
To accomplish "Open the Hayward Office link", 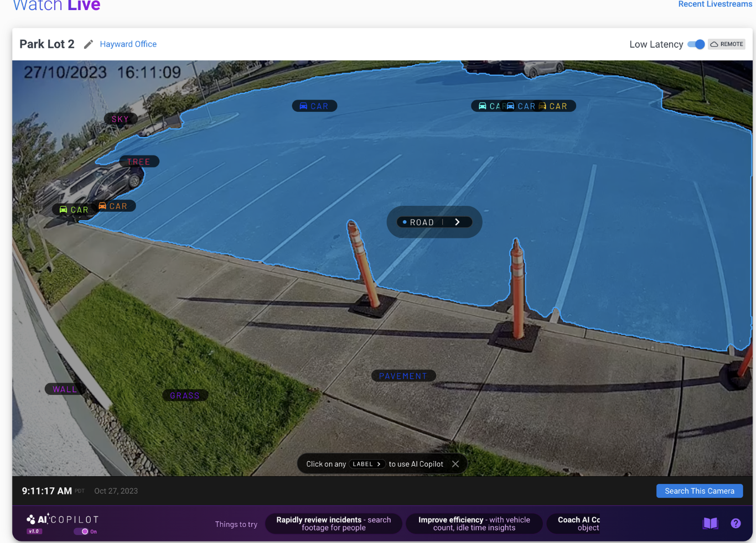I will point(128,44).
